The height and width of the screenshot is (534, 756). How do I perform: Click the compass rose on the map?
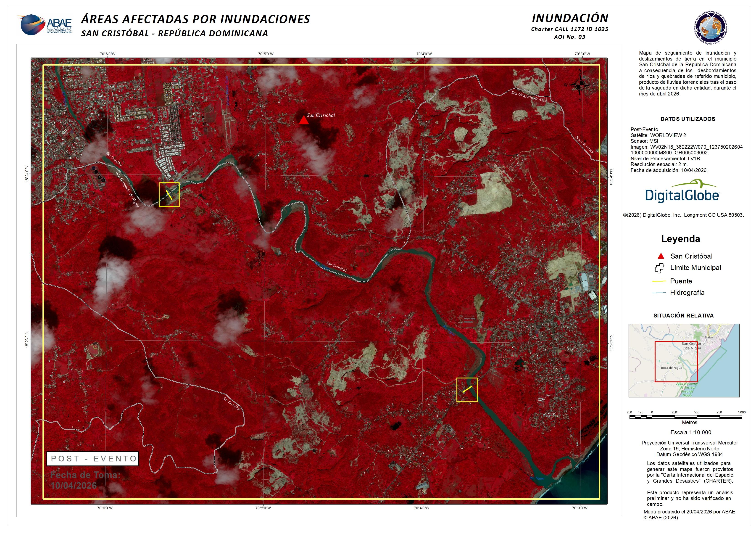pyautogui.click(x=580, y=85)
